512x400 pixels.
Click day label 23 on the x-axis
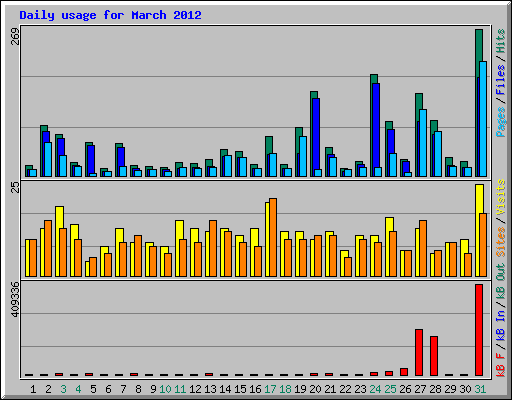360,389
